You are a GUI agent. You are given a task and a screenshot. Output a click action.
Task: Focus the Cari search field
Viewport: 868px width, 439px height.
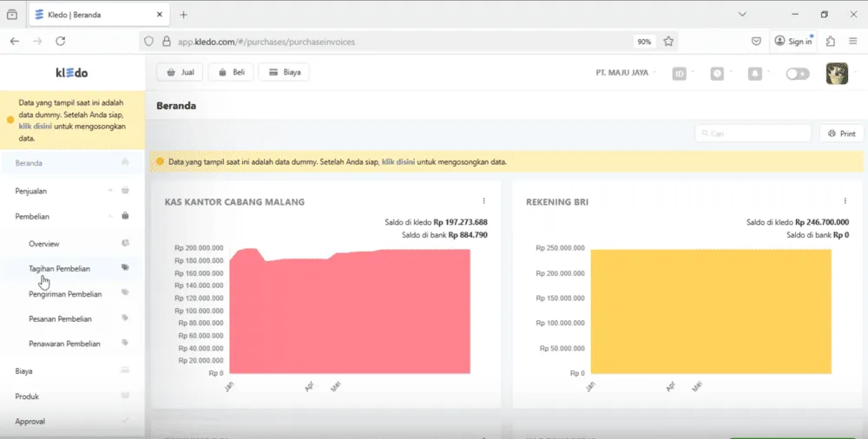pyautogui.click(x=753, y=134)
